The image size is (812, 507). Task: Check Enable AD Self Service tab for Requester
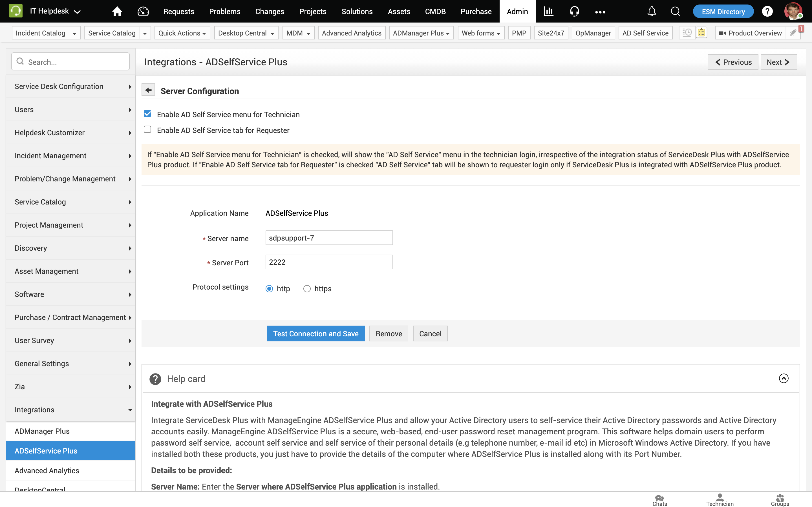pos(148,130)
